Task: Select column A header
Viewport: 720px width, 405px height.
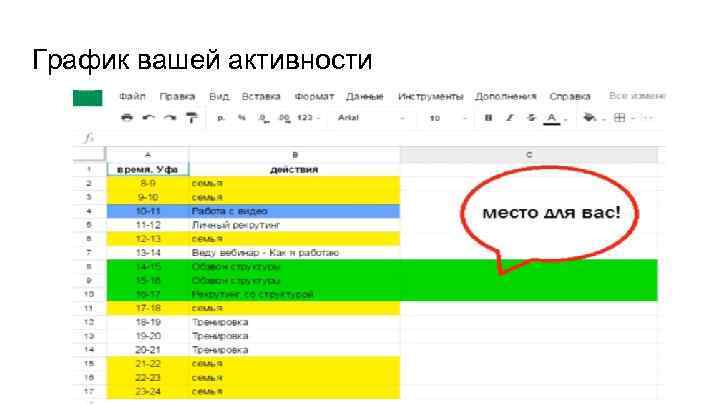Action: [x=148, y=155]
